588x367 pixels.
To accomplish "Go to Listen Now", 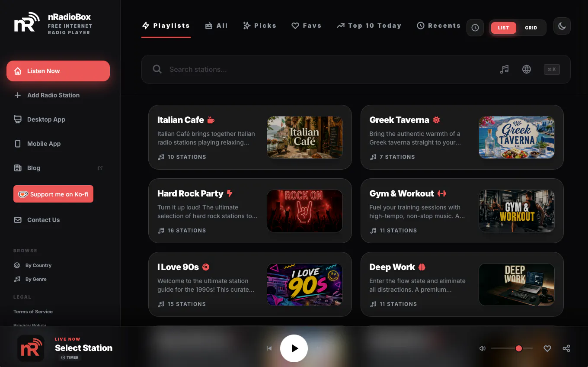I will 58,71.
